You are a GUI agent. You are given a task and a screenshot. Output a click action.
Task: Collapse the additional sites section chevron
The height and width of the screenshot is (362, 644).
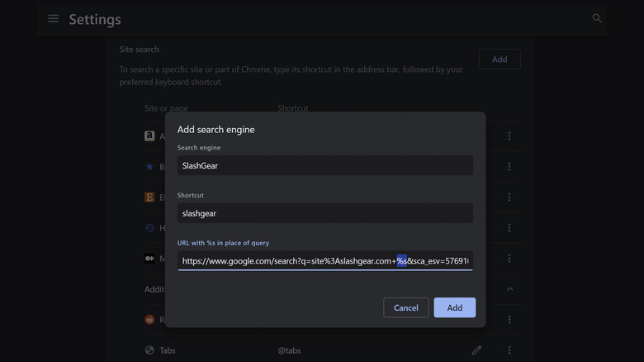[509, 289]
